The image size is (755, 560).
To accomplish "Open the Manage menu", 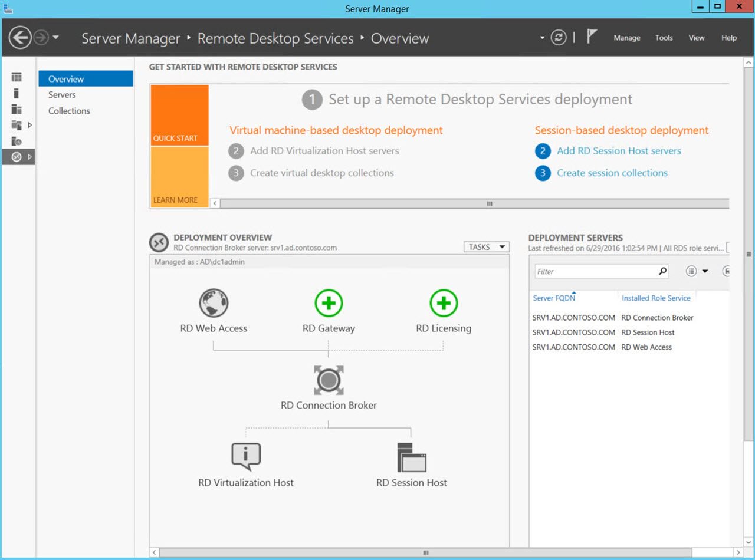I will click(626, 38).
